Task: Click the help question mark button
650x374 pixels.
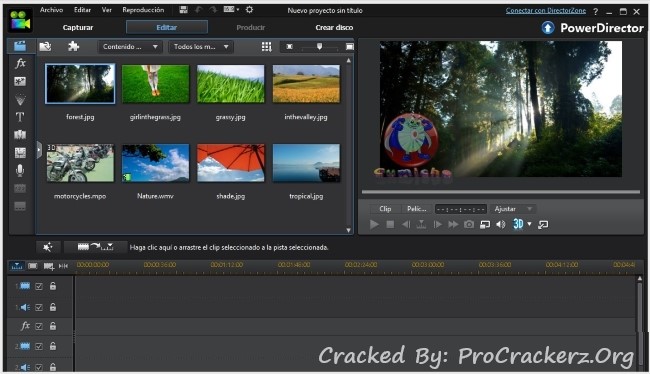Action: click(x=595, y=12)
